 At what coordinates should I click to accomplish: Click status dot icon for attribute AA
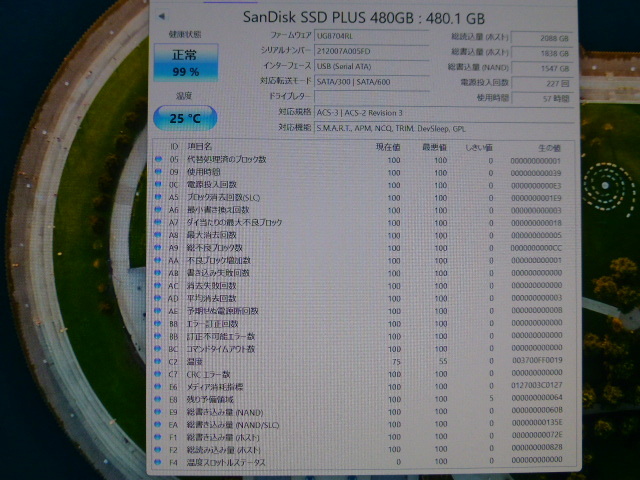tap(158, 260)
